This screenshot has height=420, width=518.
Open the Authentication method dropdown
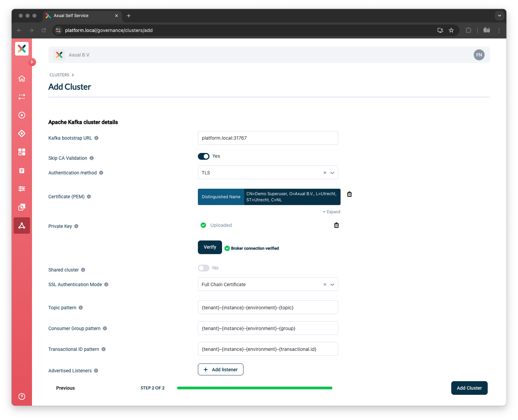332,172
